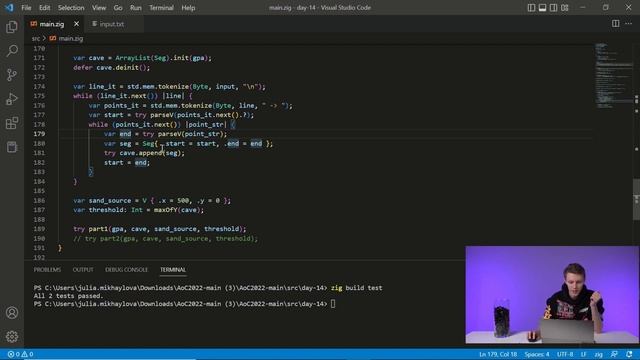Switch to the DEBUG CONSOLE panel tab
The height and width of the screenshot is (360, 640).
coord(127,270)
